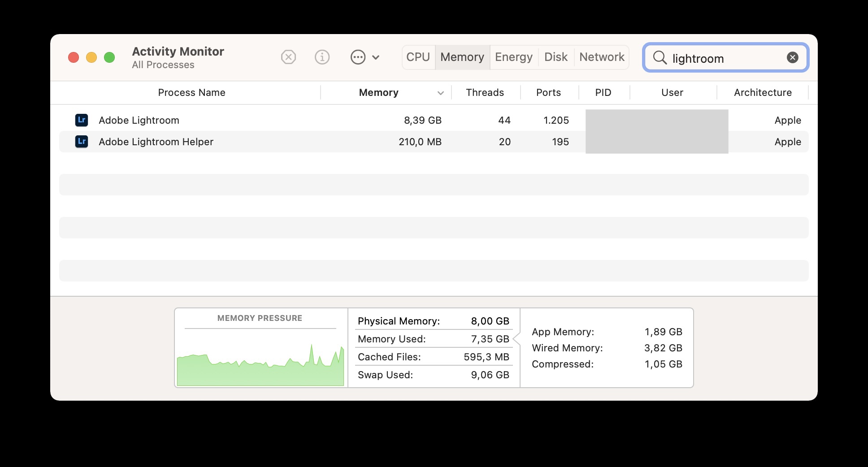Click the magnifying glass search icon
This screenshot has width=868, height=467.
(660, 57)
